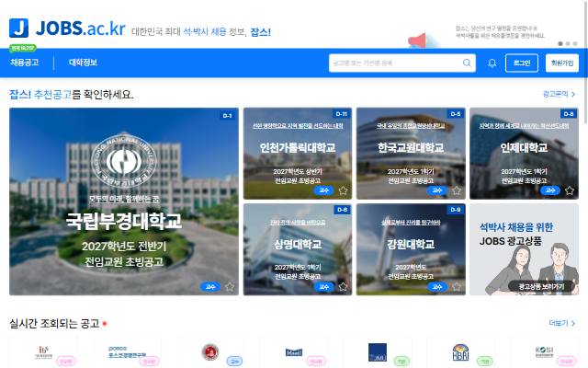This screenshot has height=368, width=588.
Task: Click the search magnifier icon
Action: [x=467, y=63]
